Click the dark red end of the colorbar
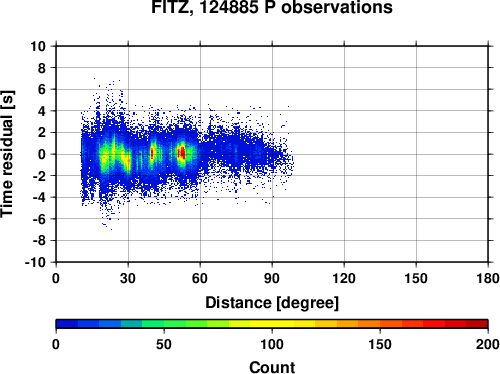500x374 pixels. click(477, 324)
